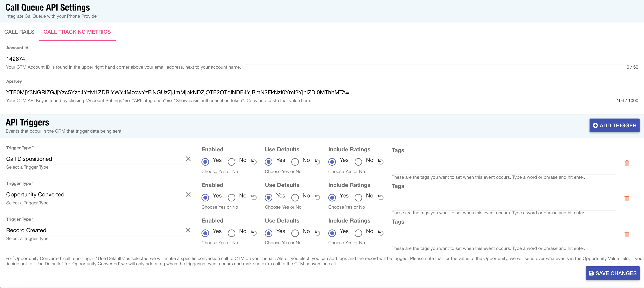Set Enabled to No for Opportunity Converted
Screen dimensions: 644x288
232,197
